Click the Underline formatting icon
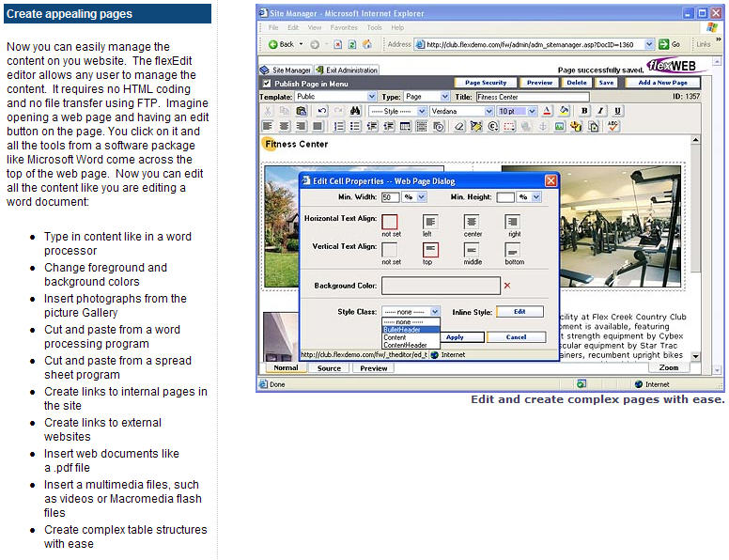This screenshot has height=560, width=729. click(x=616, y=111)
